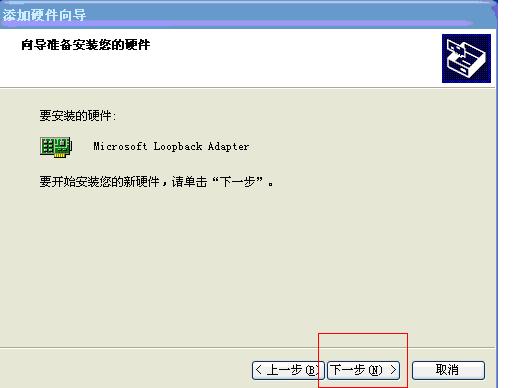Click the network adapter card icon
The image size is (531, 388).
click(x=56, y=147)
